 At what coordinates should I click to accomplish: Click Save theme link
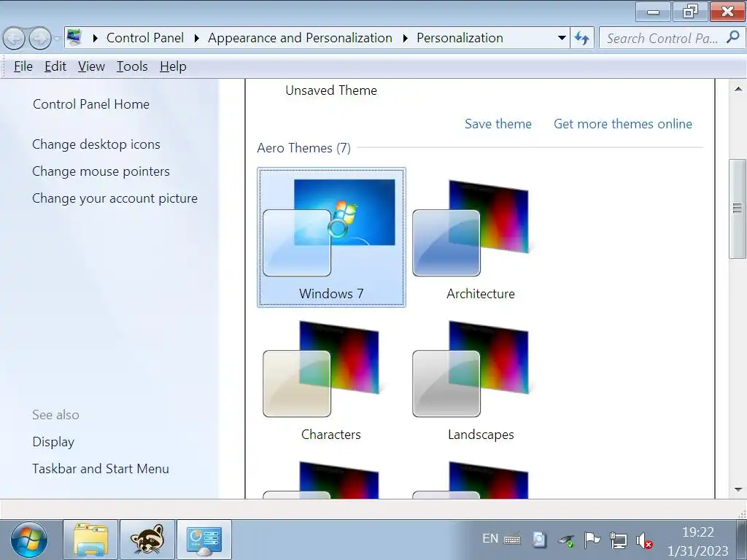tap(498, 124)
